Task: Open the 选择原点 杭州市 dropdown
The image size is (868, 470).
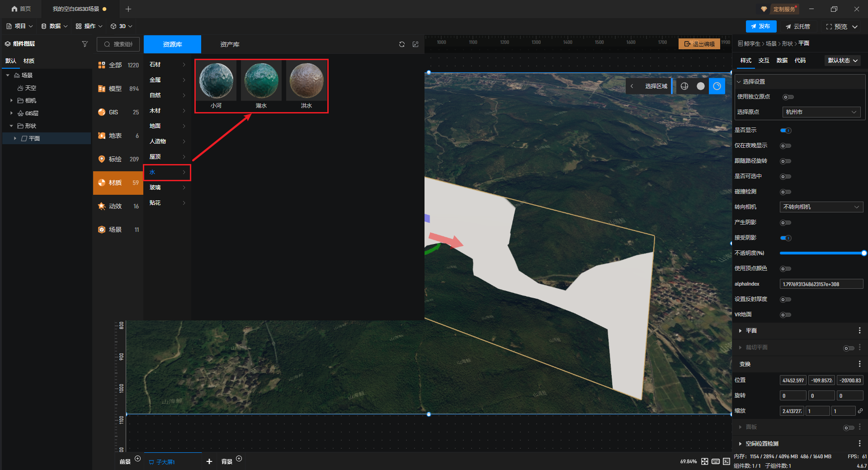Action: point(821,112)
